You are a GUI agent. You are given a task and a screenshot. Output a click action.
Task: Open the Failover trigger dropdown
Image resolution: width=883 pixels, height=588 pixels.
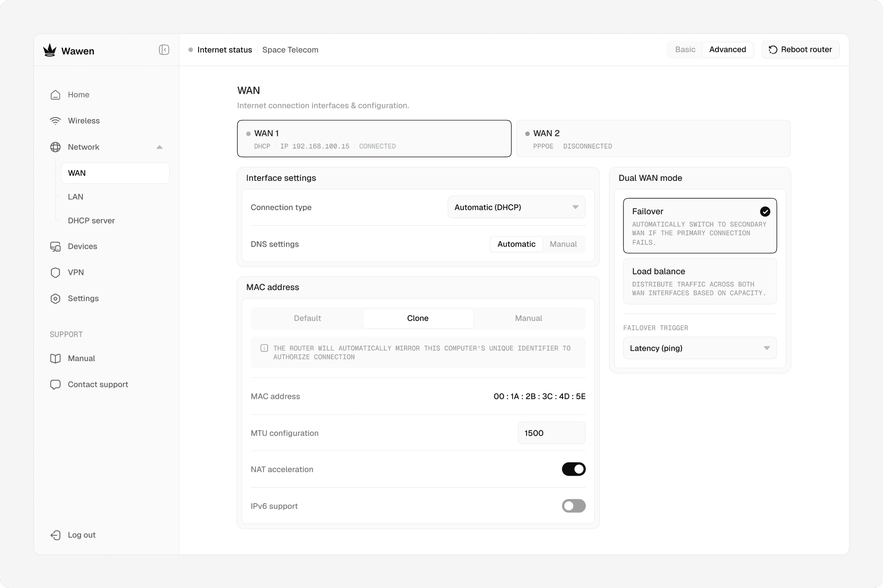coord(700,348)
